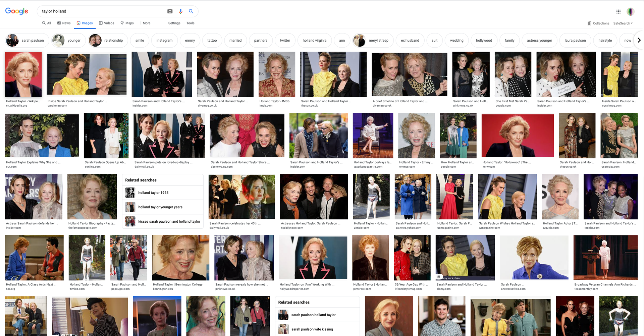Image resolution: width=644 pixels, height=336 pixels.
Task: Open the SafeSearch dropdown
Action: click(x=623, y=23)
